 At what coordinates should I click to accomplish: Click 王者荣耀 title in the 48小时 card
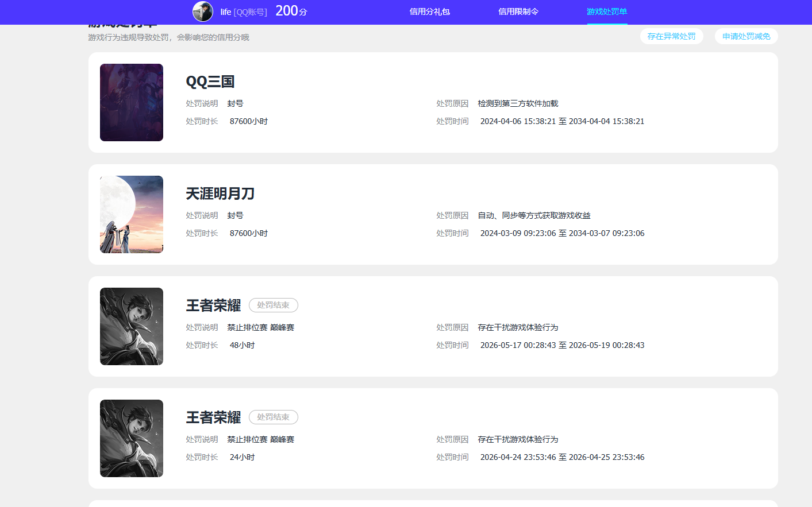(x=213, y=305)
